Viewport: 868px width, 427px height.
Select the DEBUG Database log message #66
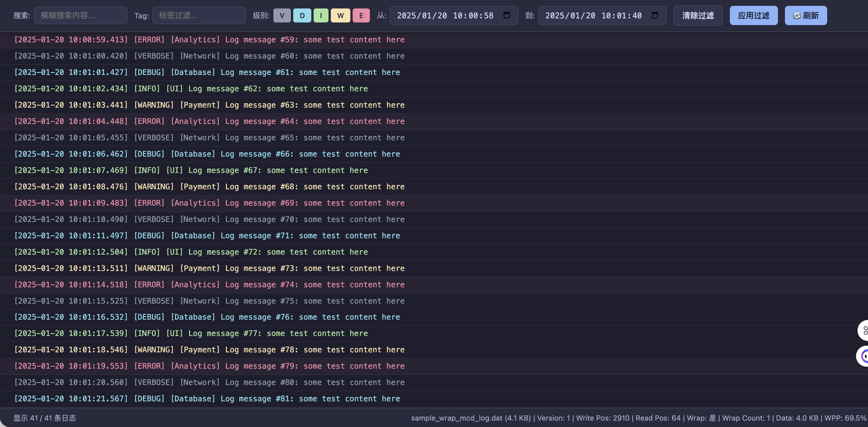click(434, 154)
